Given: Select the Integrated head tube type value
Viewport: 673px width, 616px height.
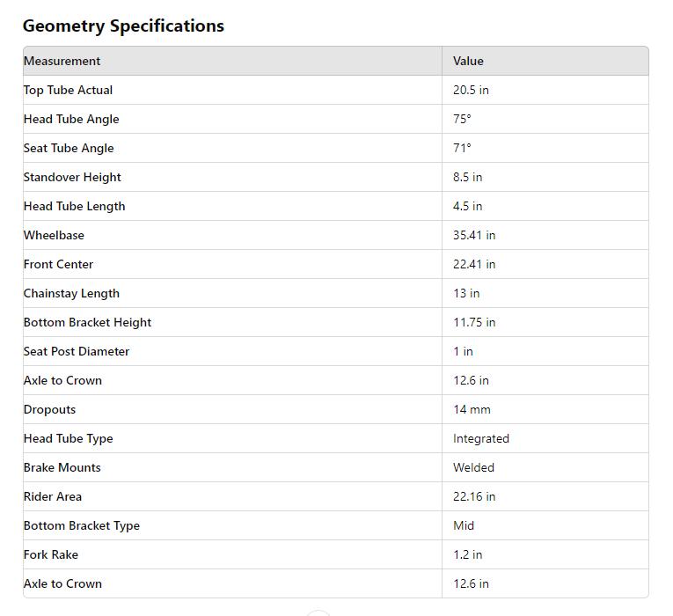Looking at the screenshot, I should [x=481, y=438].
